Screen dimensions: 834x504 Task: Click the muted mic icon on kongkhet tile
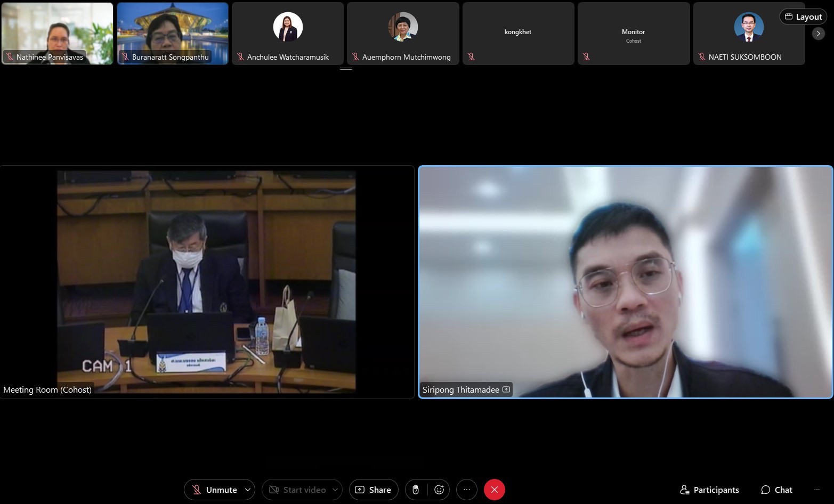pos(471,56)
